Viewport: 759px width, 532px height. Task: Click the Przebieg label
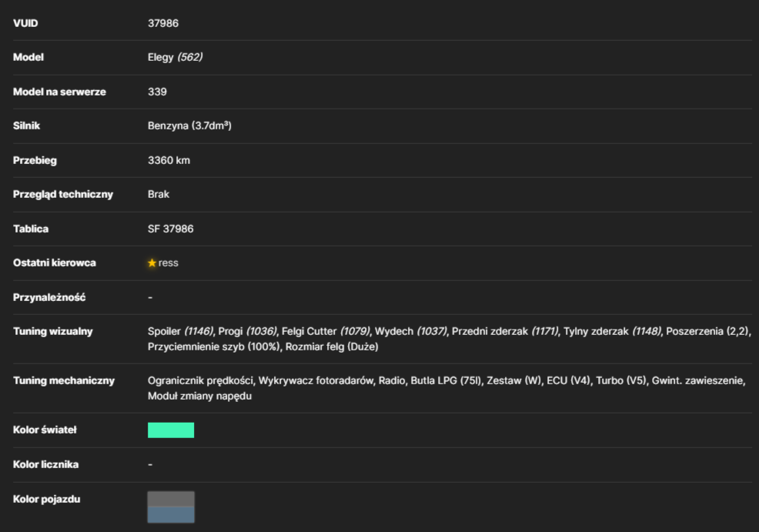pyautogui.click(x=35, y=160)
